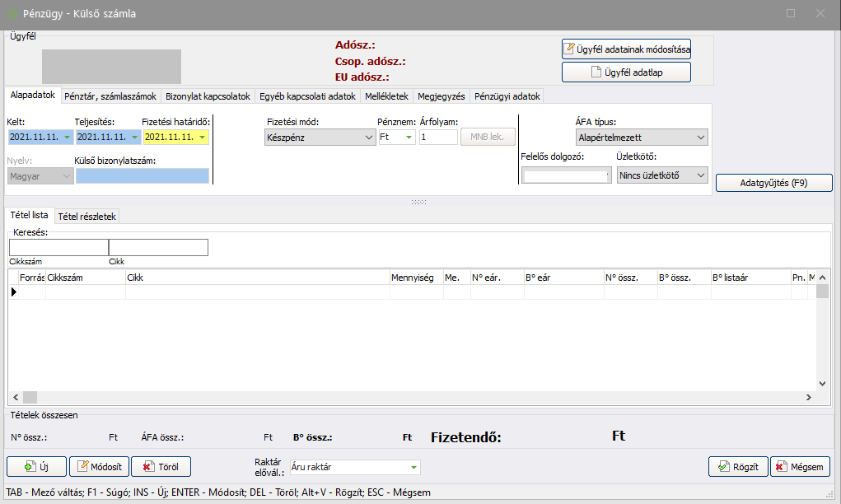Expand the Fizetési mód dropdown
Screen dimensions: 841x504
tap(368, 138)
